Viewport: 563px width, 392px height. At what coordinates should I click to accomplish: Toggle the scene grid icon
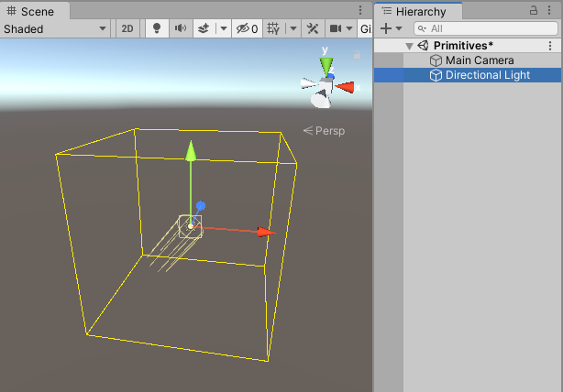(x=273, y=28)
